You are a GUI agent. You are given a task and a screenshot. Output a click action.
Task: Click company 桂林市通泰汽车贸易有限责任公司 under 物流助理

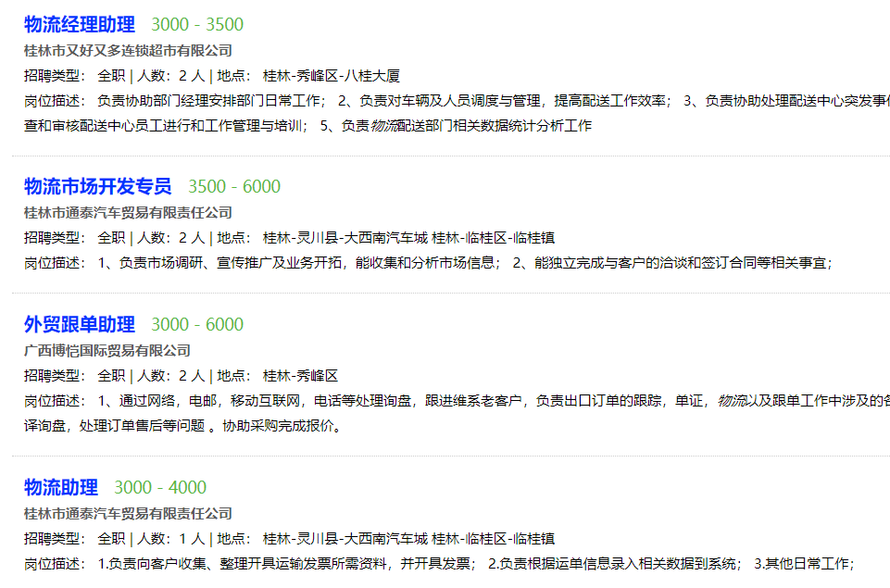pyautogui.click(x=129, y=514)
